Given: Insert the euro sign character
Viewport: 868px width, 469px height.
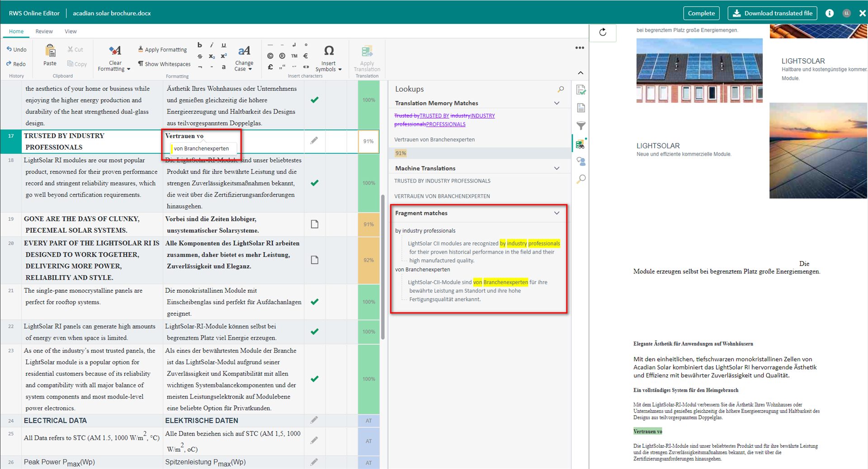Looking at the screenshot, I should tap(306, 56).
